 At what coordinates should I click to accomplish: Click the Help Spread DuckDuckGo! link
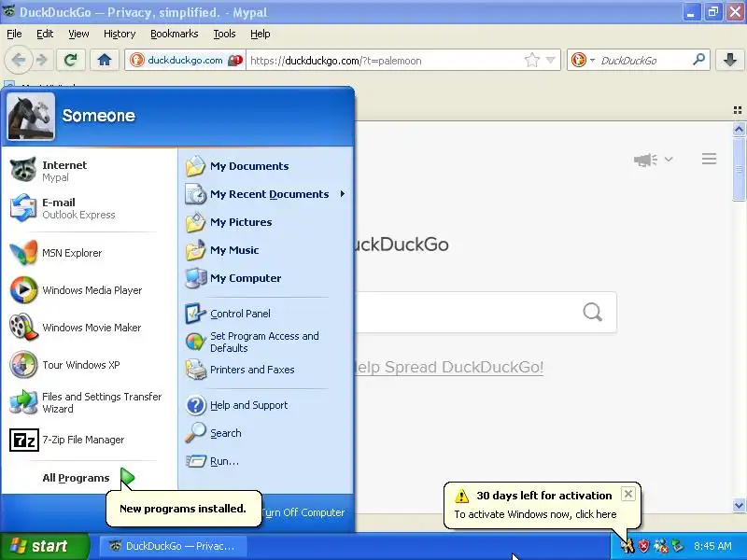(449, 367)
